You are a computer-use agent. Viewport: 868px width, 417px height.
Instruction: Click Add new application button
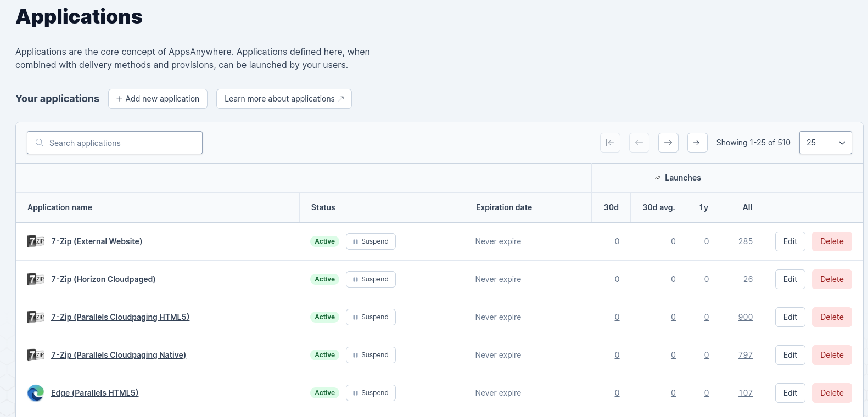click(158, 99)
